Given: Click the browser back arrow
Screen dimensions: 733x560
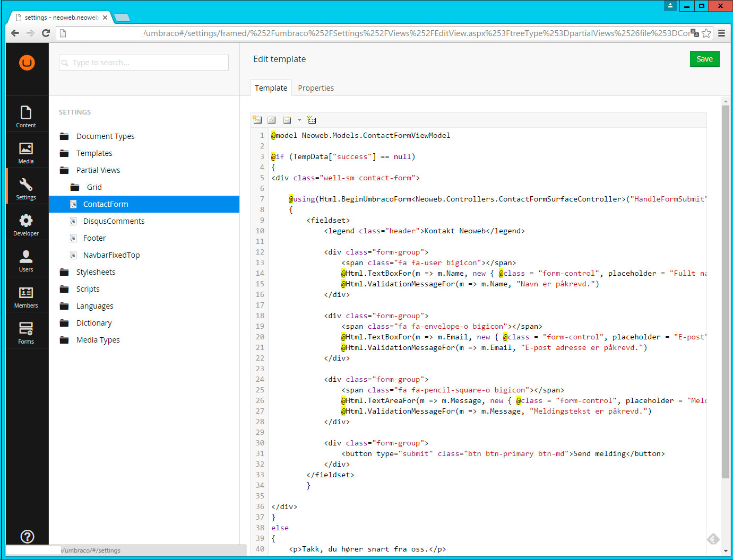Looking at the screenshot, I should tap(15, 33).
